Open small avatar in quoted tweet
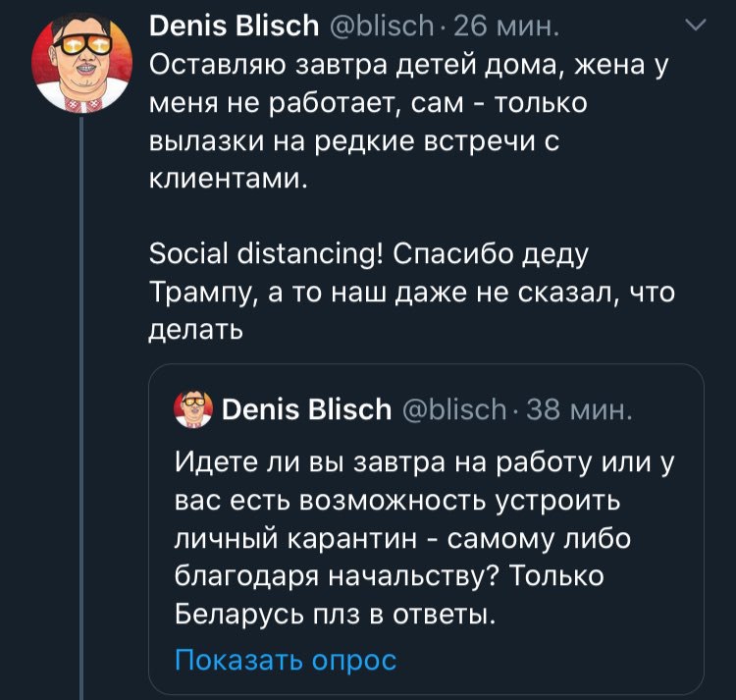 [192, 407]
